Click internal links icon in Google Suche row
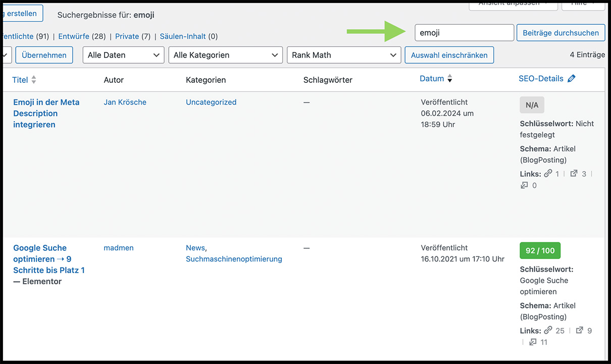This screenshot has width=611, height=364. [x=548, y=330]
